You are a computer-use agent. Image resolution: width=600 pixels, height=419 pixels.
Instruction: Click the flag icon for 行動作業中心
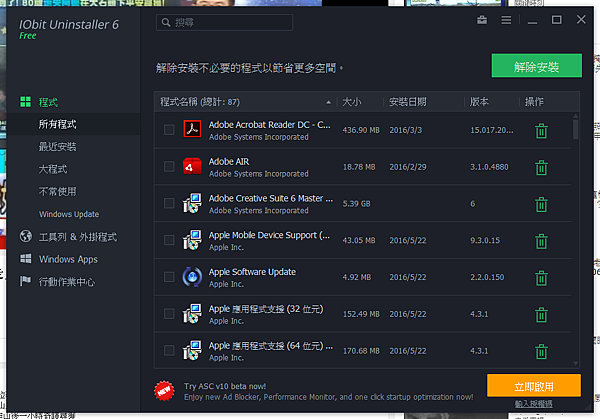tap(25, 281)
